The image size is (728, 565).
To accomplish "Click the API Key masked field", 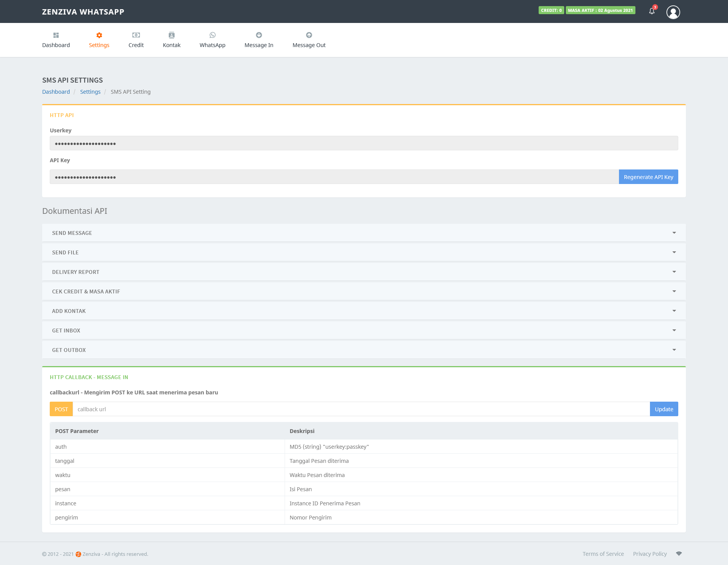I will (x=334, y=177).
